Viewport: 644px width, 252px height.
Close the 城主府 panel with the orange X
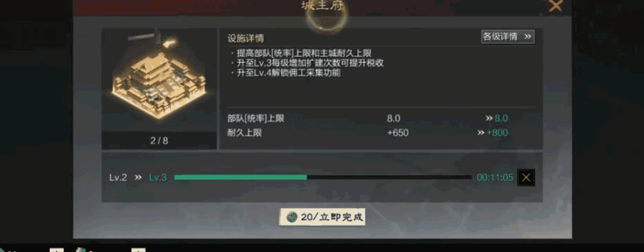click(555, 6)
